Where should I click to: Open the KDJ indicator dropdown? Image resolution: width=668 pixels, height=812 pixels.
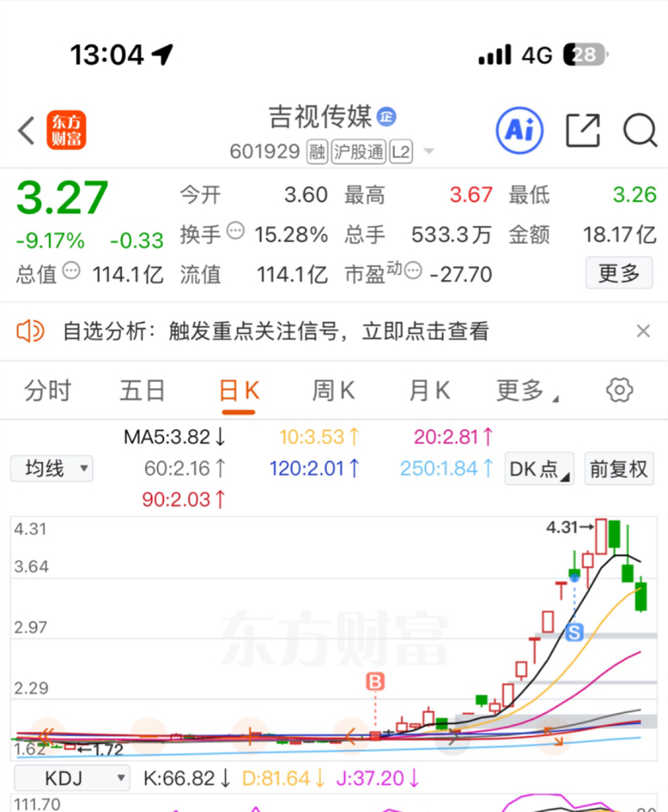[x=72, y=778]
